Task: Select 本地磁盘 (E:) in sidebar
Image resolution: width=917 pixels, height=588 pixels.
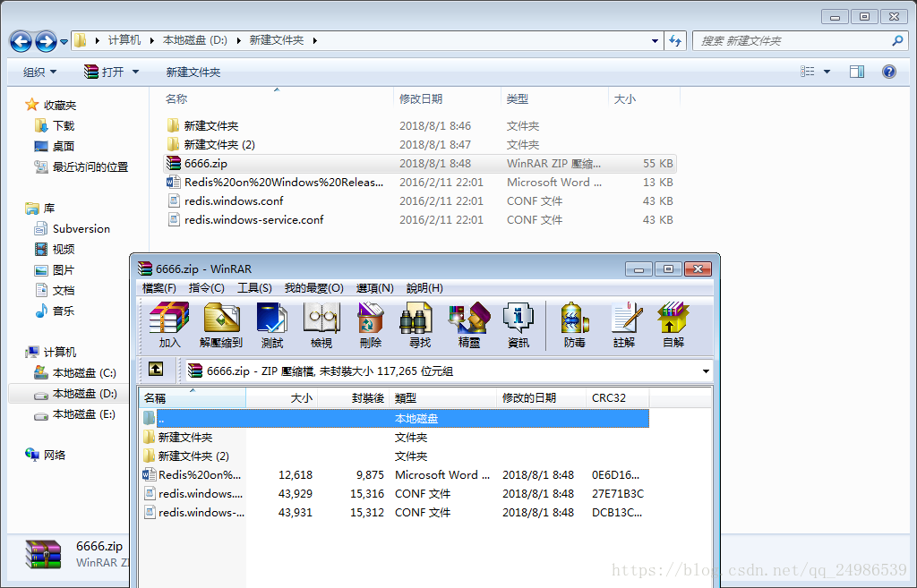Action: pos(75,414)
